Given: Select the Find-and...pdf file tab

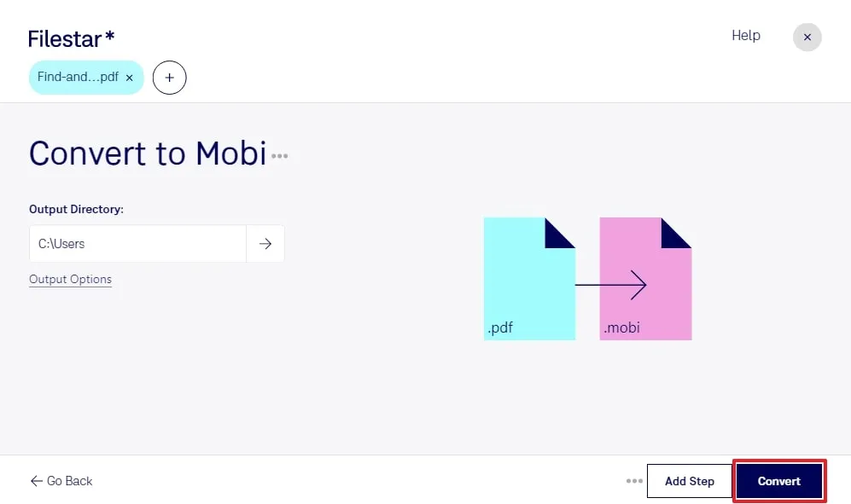Looking at the screenshot, I should [79, 77].
